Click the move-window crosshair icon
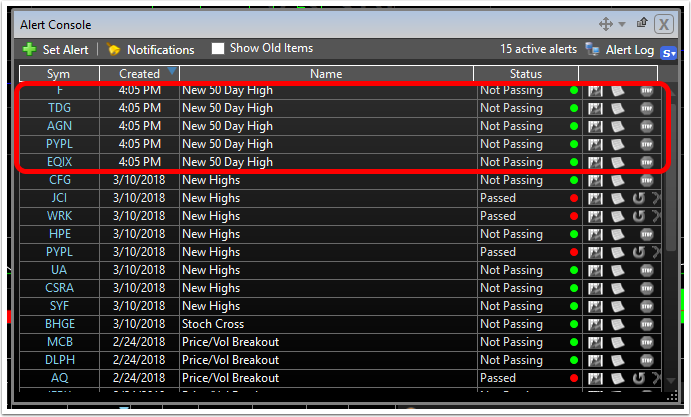The height and width of the screenshot is (417, 691). [606, 24]
